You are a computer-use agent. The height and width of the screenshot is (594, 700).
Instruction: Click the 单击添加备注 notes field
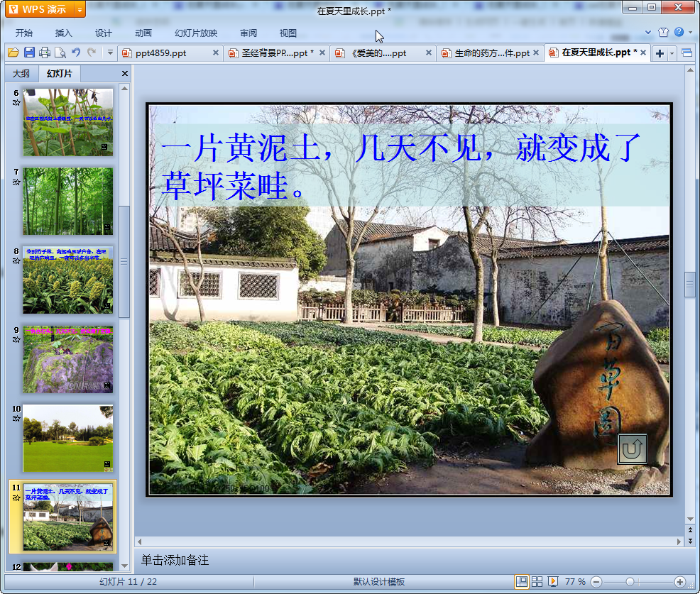(x=411, y=560)
